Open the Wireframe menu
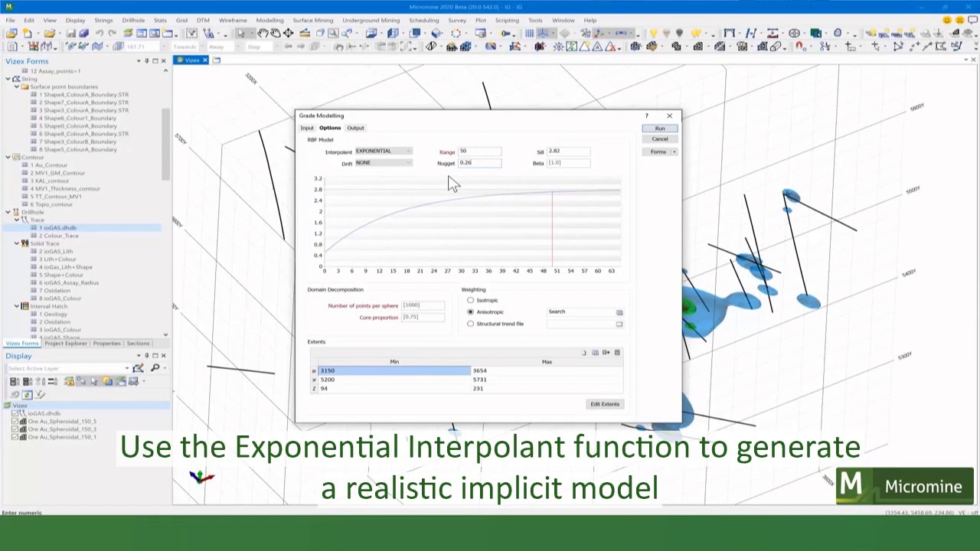This screenshot has height=551, width=980. click(x=233, y=20)
